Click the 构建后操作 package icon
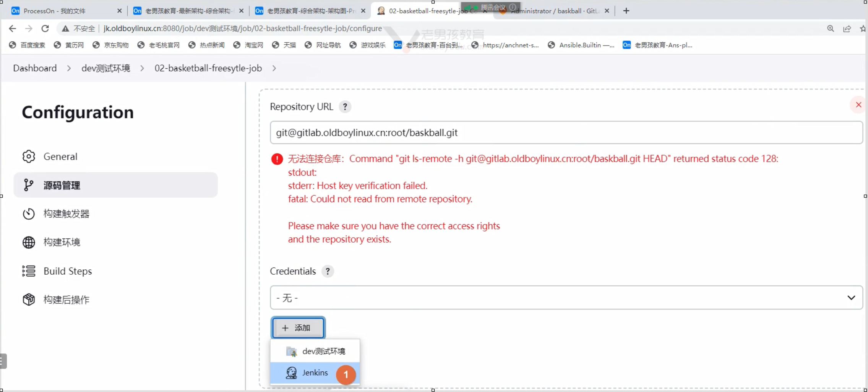This screenshot has height=392, width=868. click(29, 300)
